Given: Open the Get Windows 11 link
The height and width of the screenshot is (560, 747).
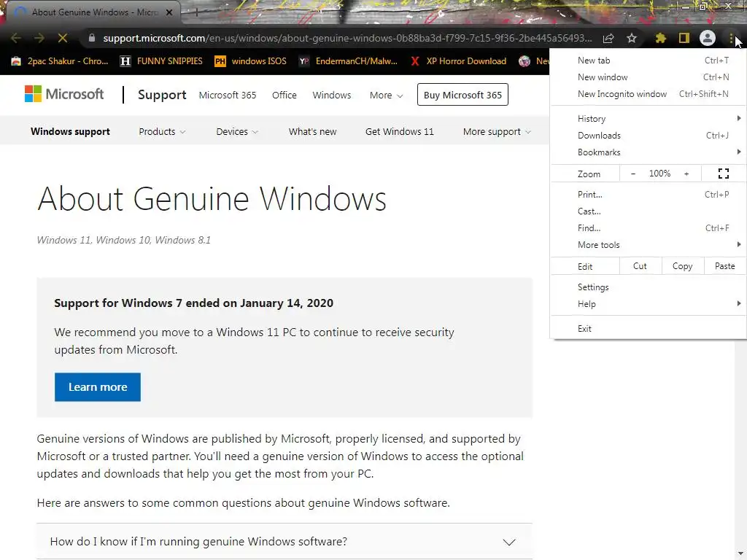Looking at the screenshot, I should pos(400,131).
